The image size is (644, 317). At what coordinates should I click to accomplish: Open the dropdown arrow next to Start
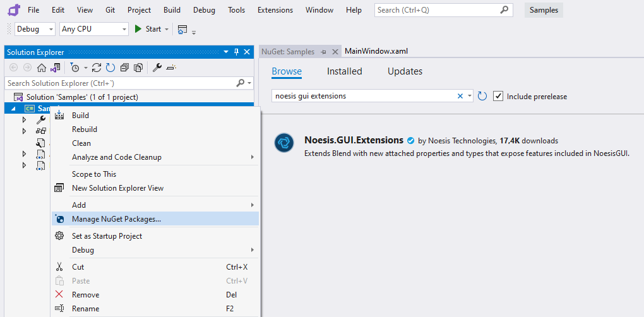coord(166,29)
